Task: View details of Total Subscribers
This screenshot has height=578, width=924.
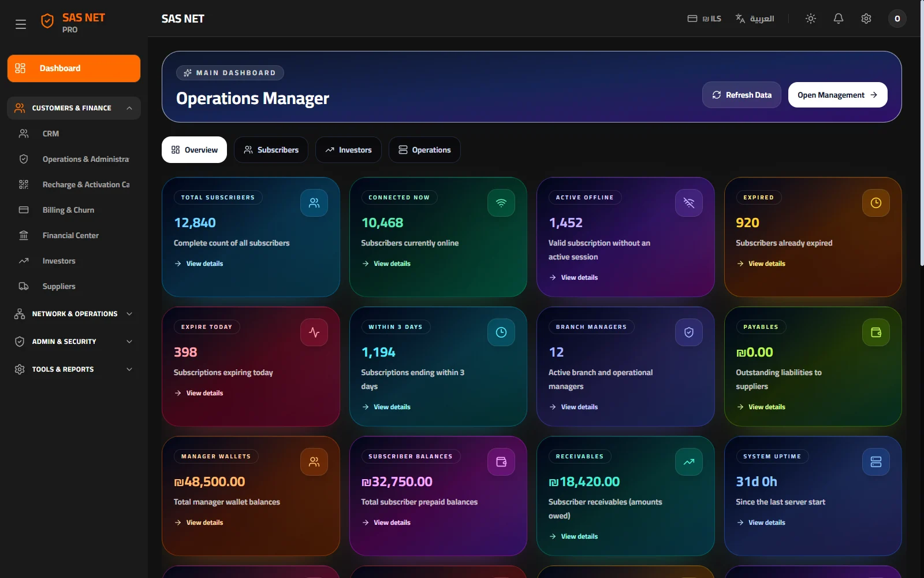Action: tap(199, 264)
